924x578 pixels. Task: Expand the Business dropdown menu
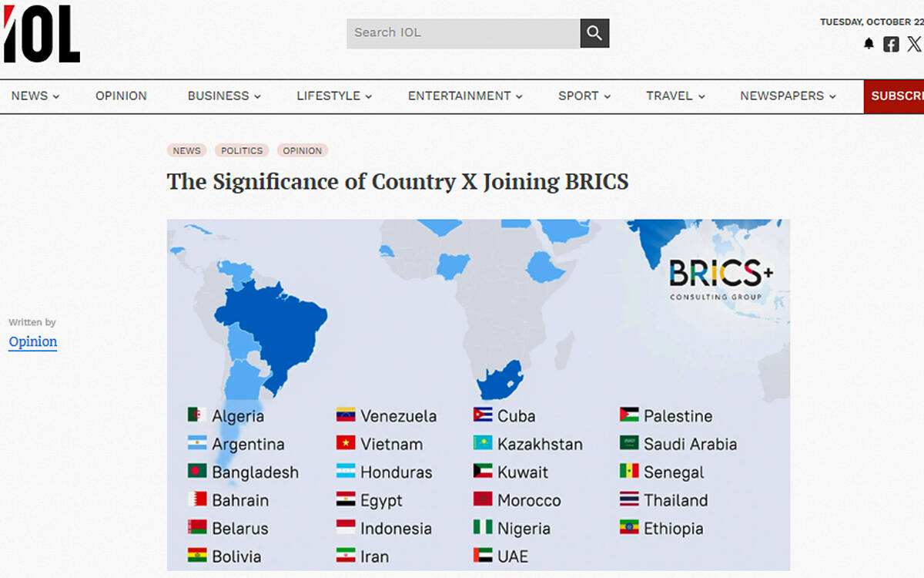point(224,96)
